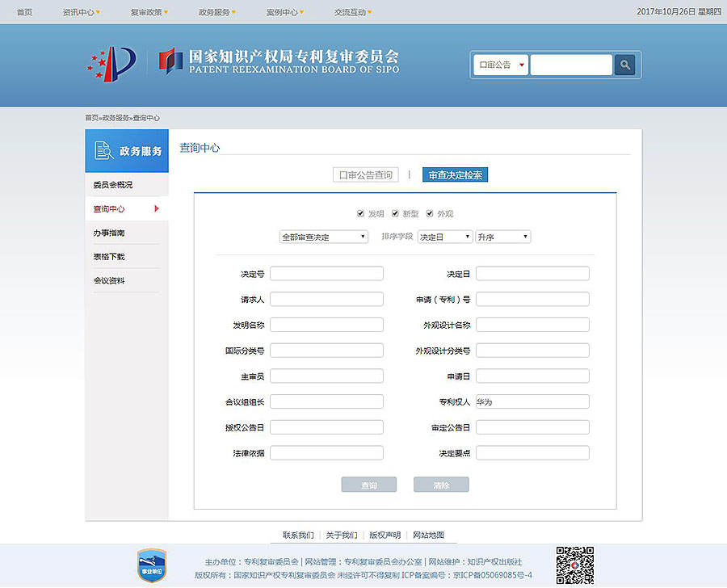Click the 专利权人 field containing 华为

click(x=533, y=401)
